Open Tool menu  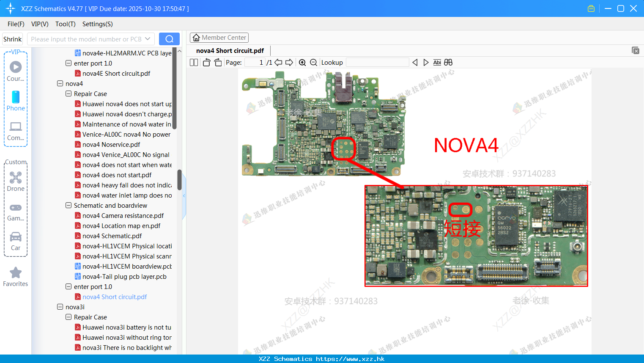pos(66,24)
